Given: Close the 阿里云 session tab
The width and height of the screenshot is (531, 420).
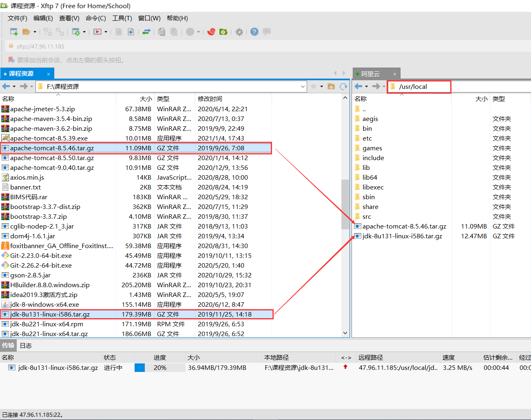Looking at the screenshot, I should pos(394,74).
